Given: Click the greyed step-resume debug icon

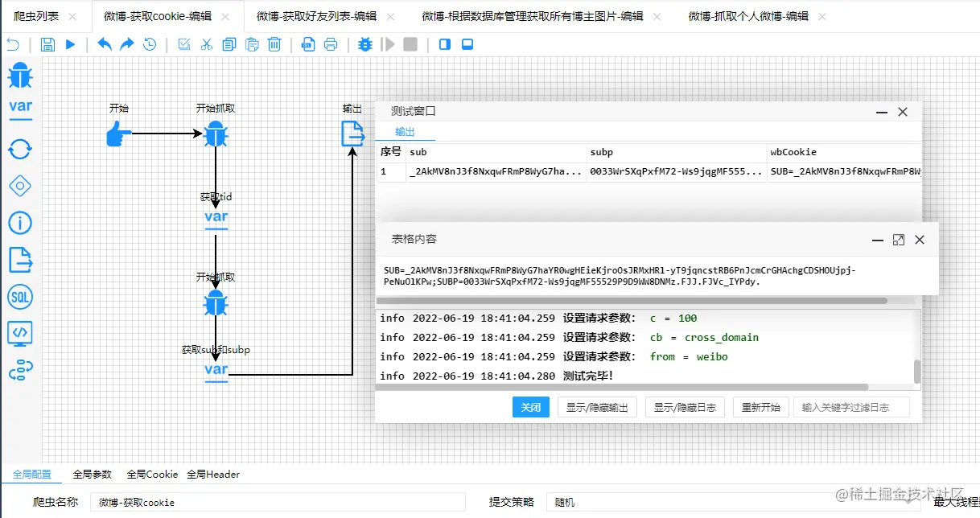Looking at the screenshot, I should [389, 44].
